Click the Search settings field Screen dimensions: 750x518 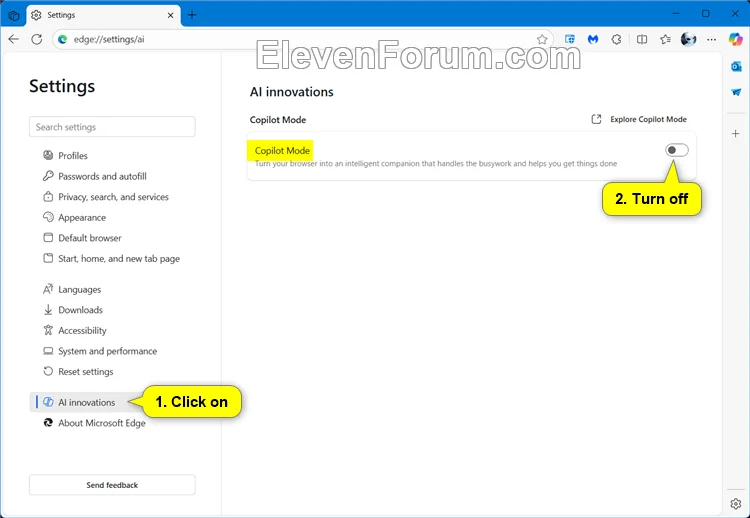pyautogui.click(x=112, y=127)
